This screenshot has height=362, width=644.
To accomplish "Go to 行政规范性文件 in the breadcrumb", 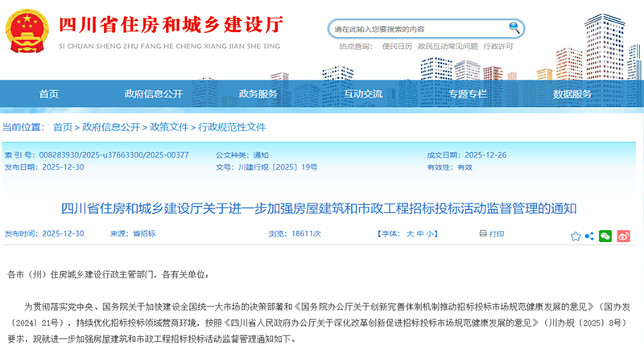I will [232, 127].
